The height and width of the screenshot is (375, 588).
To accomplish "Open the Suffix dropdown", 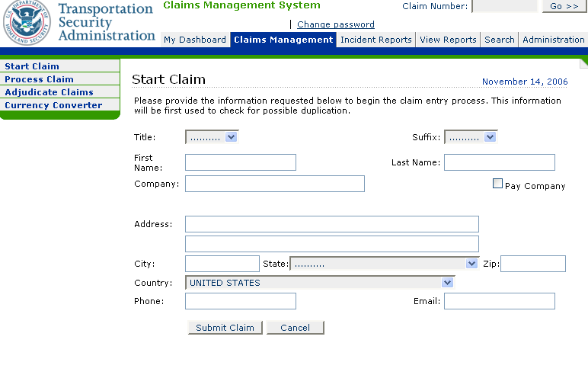I will (x=471, y=137).
